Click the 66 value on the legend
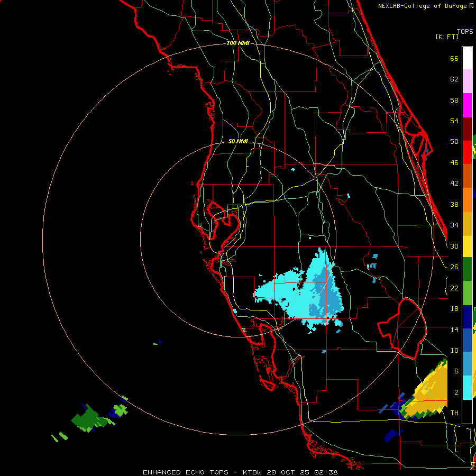The image size is (476, 476). (x=454, y=59)
